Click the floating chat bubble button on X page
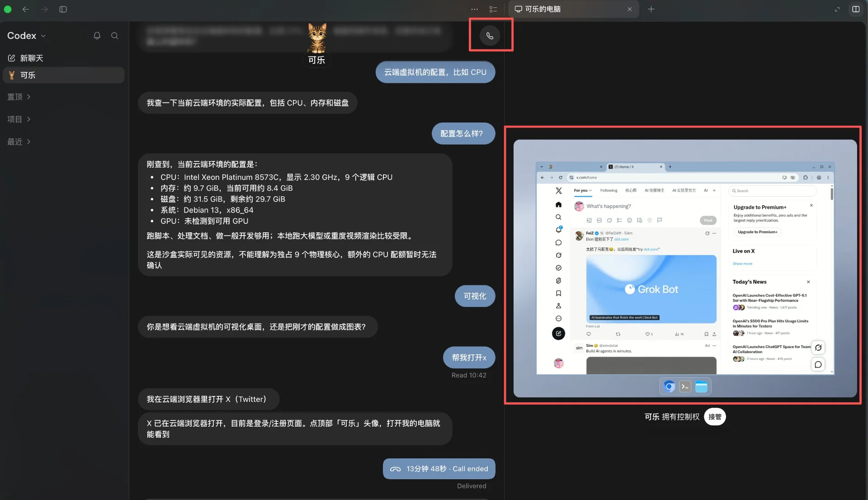The image size is (868, 500). (x=818, y=364)
